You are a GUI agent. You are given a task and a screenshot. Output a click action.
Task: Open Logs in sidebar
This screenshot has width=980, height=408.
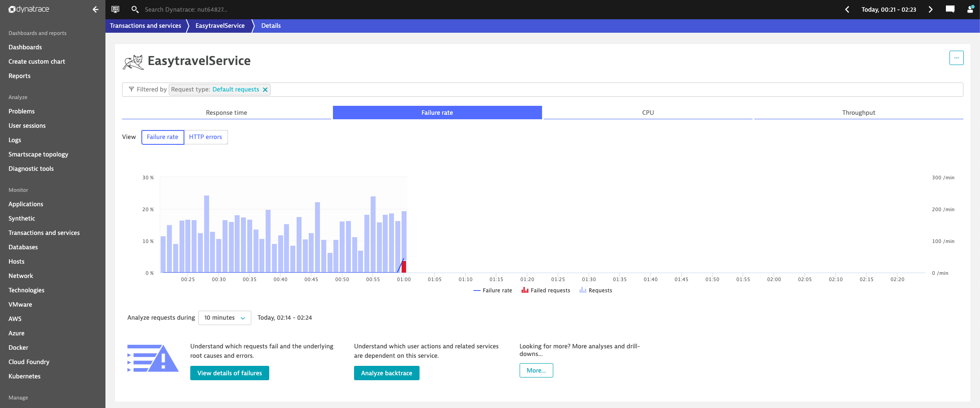[x=15, y=140]
